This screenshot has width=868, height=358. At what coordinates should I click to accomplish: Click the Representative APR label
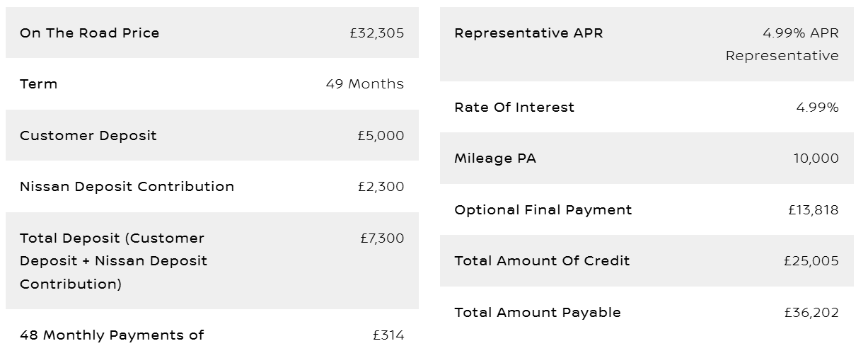(529, 33)
